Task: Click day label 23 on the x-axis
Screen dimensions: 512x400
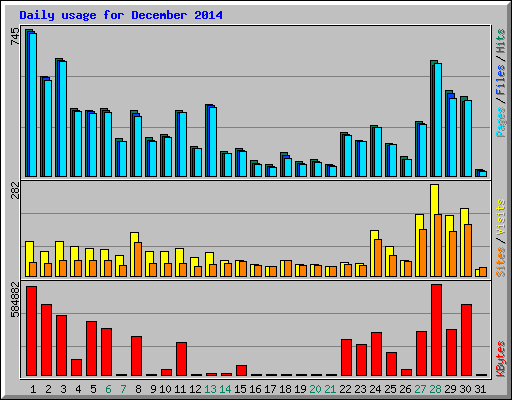Action: (x=360, y=389)
